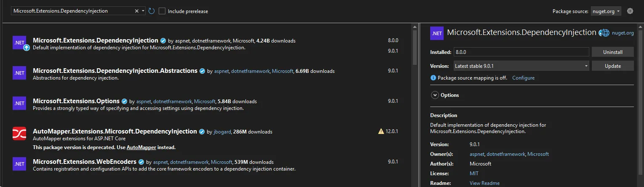
Task: Open the View Readme link
Action: click(484, 183)
